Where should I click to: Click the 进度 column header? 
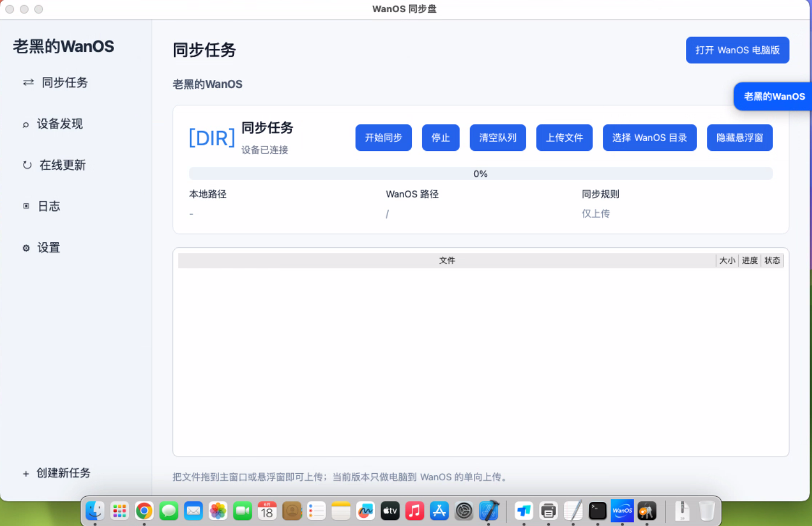pyautogui.click(x=750, y=261)
